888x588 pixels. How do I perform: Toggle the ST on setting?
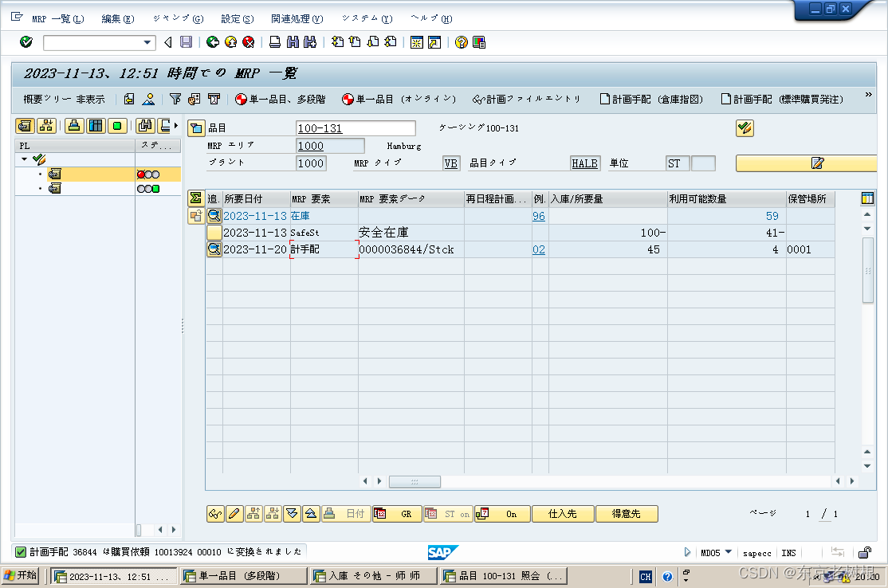click(447, 514)
